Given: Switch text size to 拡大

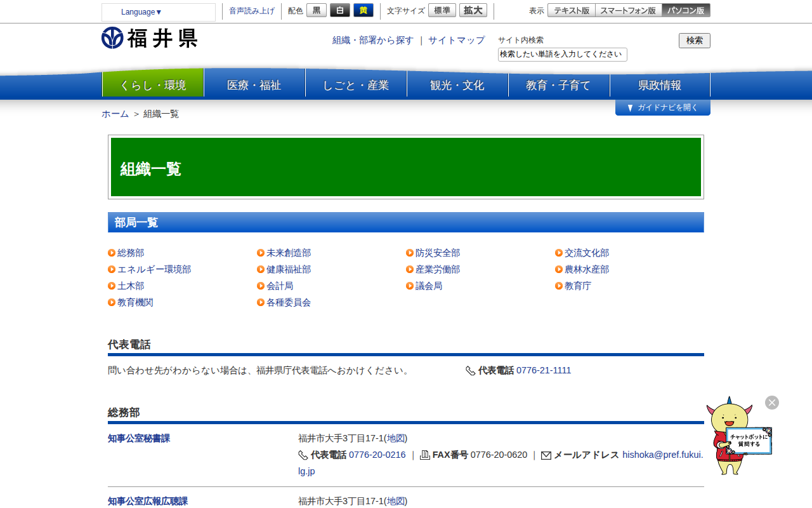Looking at the screenshot, I should coord(473,11).
